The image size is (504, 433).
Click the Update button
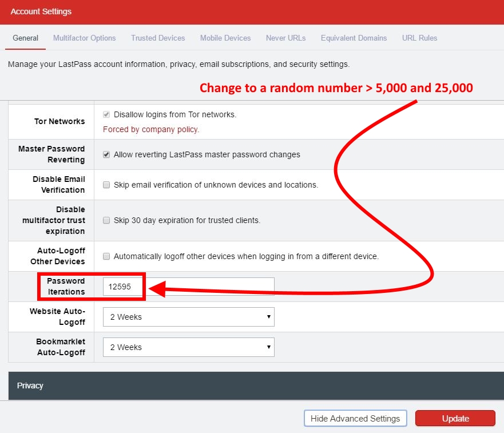pyautogui.click(x=455, y=418)
